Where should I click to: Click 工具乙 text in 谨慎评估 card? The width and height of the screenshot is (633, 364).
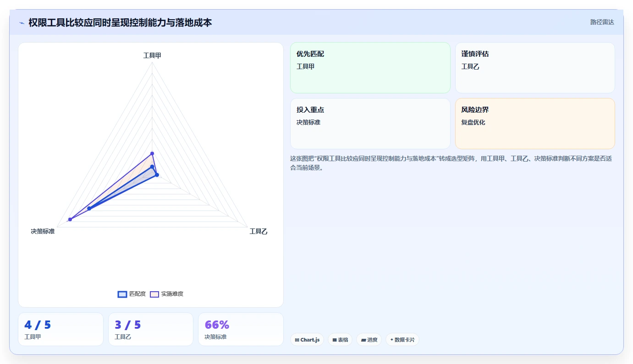point(470,66)
